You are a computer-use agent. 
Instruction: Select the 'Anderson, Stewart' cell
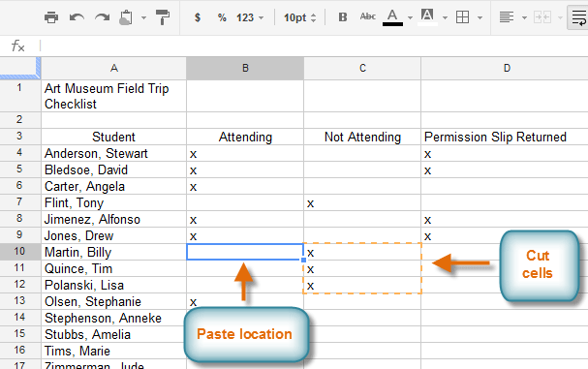[x=113, y=153]
